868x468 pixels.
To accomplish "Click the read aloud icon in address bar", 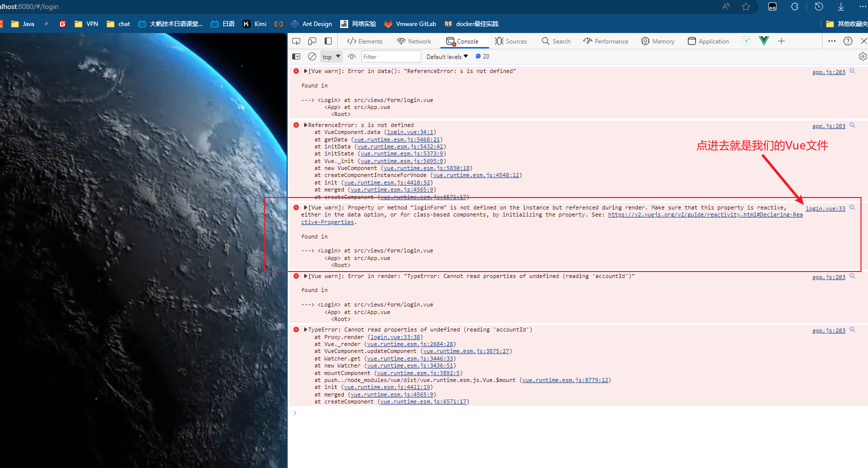I will click(726, 6).
